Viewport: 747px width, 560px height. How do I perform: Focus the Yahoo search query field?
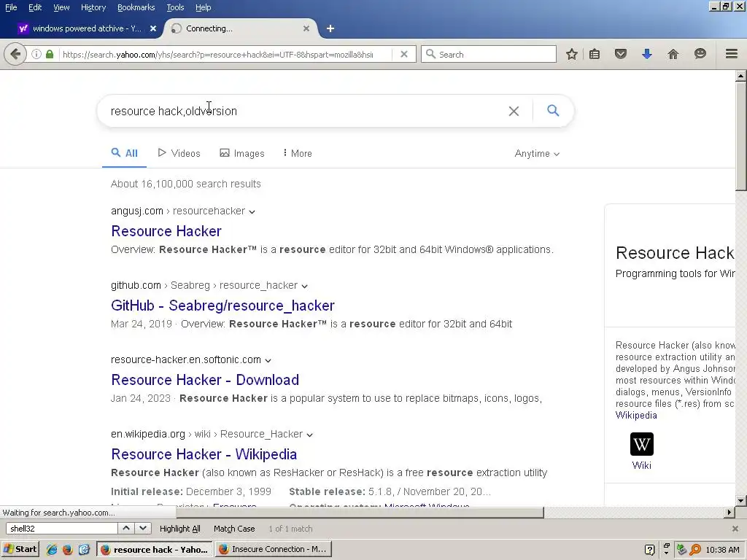pyautogui.click(x=305, y=111)
